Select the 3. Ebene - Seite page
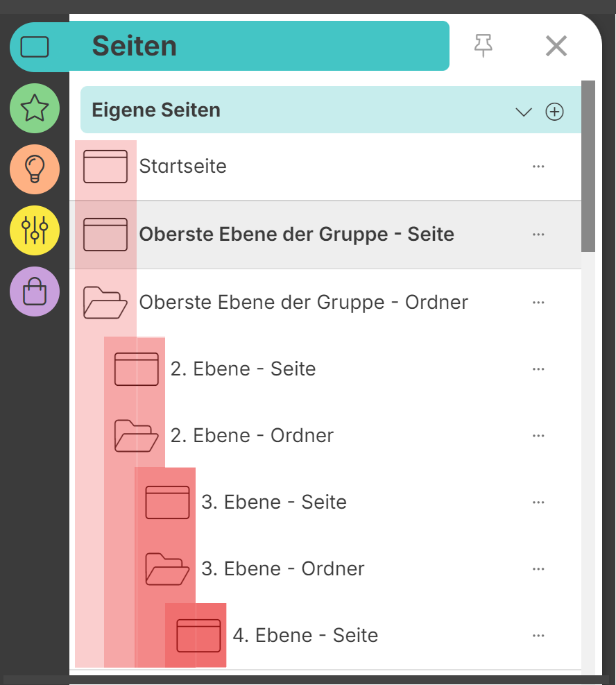Viewport: 616px width, 685px height. point(274,502)
